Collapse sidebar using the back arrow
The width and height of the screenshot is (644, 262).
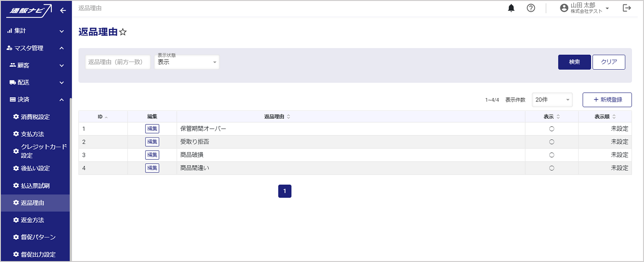(63, 11)
